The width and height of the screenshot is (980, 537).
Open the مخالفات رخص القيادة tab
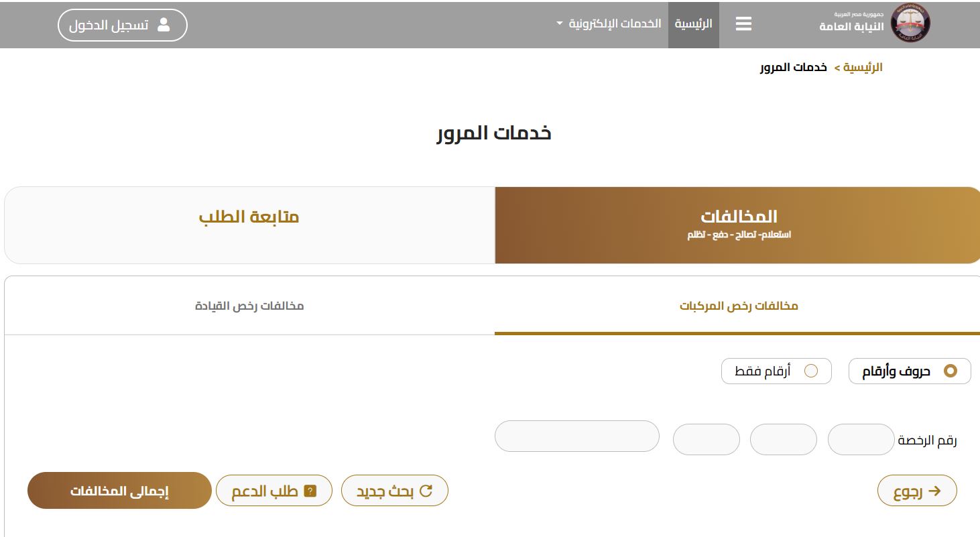tap(249, 306)
